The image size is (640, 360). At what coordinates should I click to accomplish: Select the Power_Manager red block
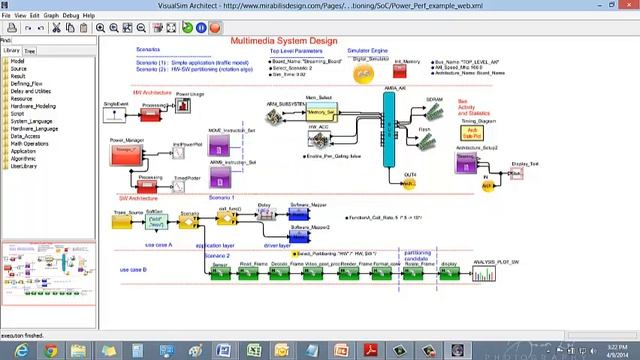[x=126, y=155]
